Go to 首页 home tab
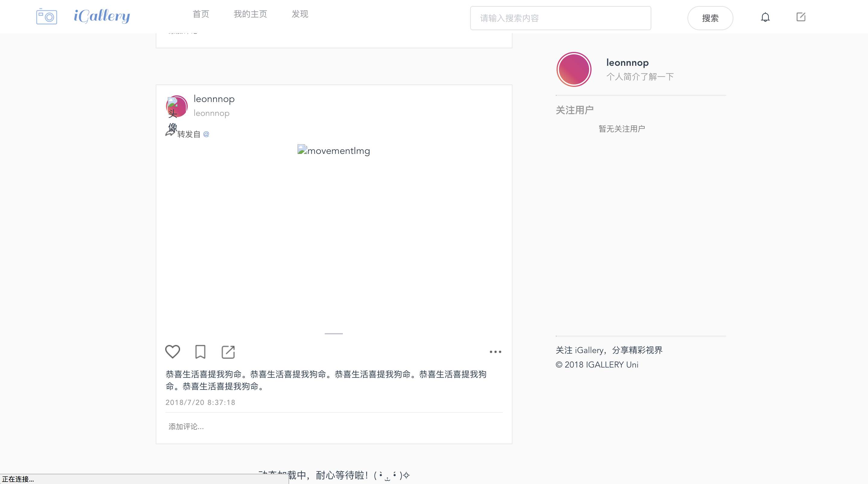This screenshot has width=868, height=484. click(x=201, y=14)
